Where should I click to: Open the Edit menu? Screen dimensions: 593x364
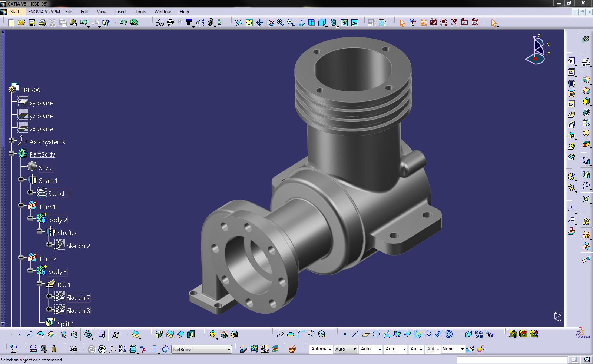point(85,12)
